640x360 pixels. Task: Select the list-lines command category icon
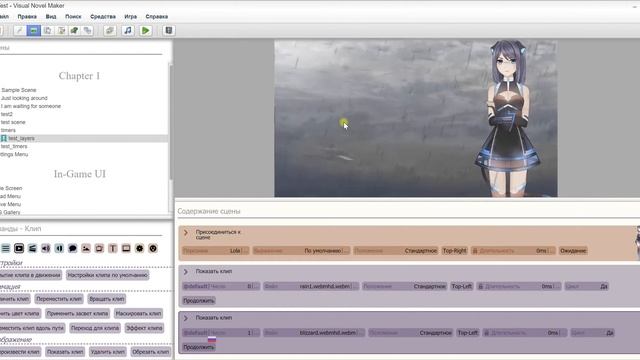point(6,248)
